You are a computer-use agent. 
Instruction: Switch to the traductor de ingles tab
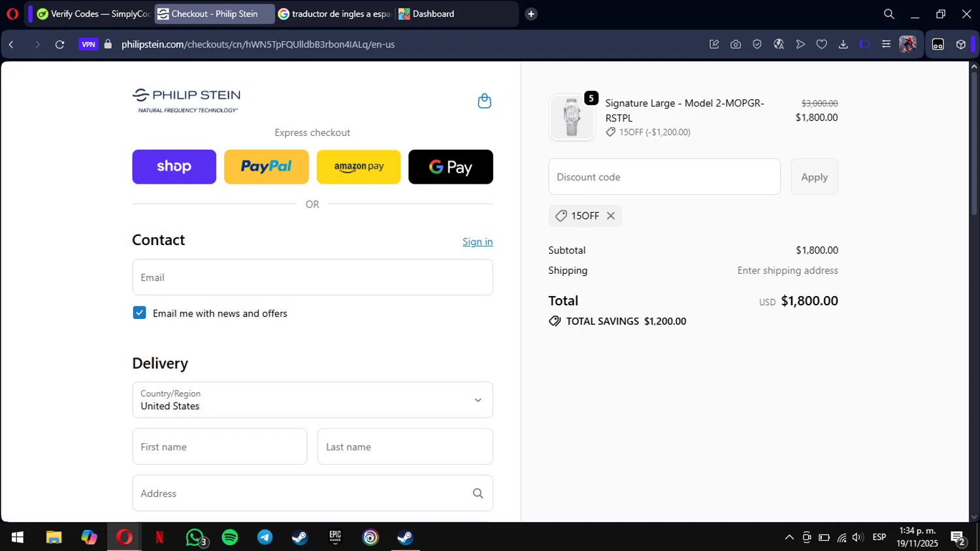(x=335, y=14)
